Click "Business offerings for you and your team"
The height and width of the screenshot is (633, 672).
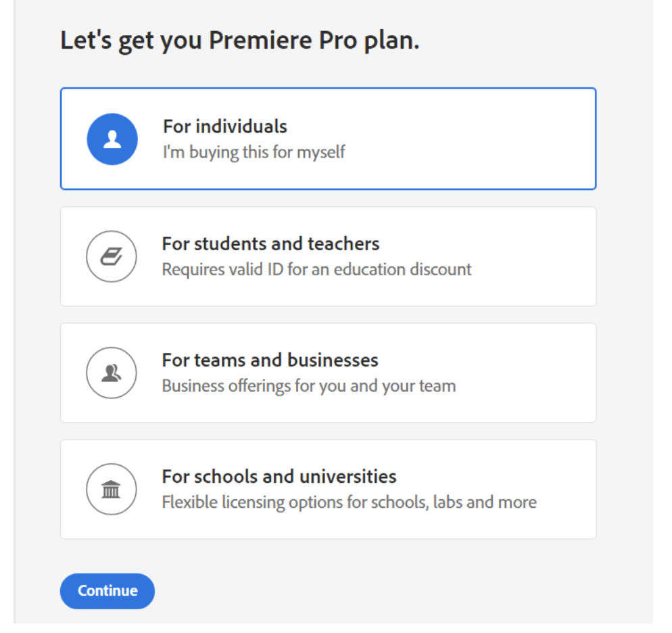coord(308,386)
